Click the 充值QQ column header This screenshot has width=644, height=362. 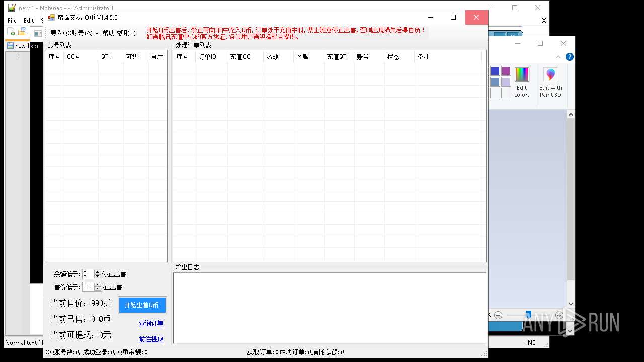click(x=246, y=57)
